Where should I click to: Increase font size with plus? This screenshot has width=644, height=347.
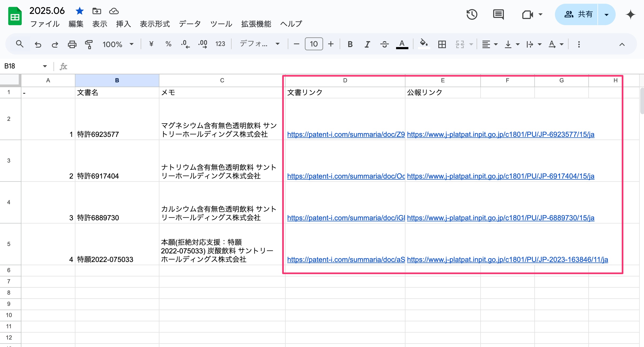pyautogui.click(x=331, y=44)
